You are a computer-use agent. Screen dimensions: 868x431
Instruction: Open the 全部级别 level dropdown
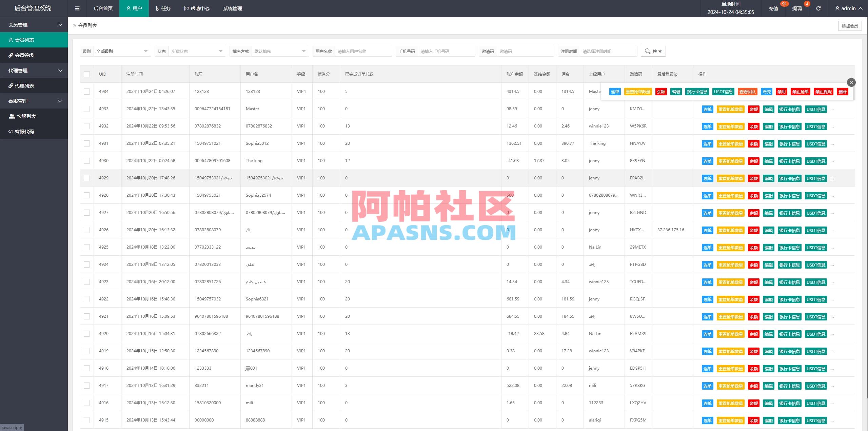pyautogui.click(x=122, y=51)
